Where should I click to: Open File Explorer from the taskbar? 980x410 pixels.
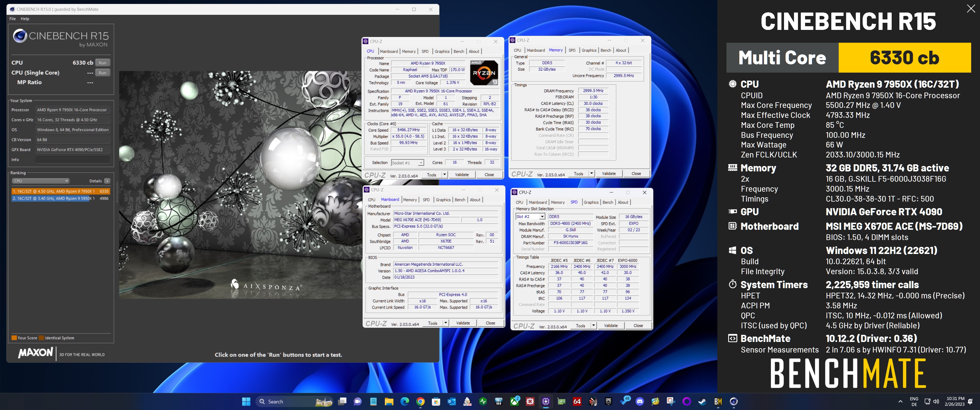(x=389, y=401)
